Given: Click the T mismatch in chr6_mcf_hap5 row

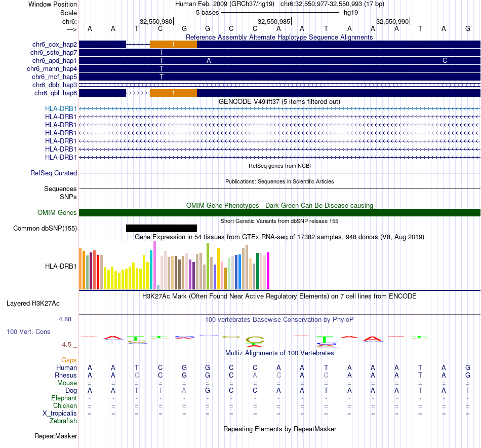Looking at the screenshot, I should tap(162, 77).
